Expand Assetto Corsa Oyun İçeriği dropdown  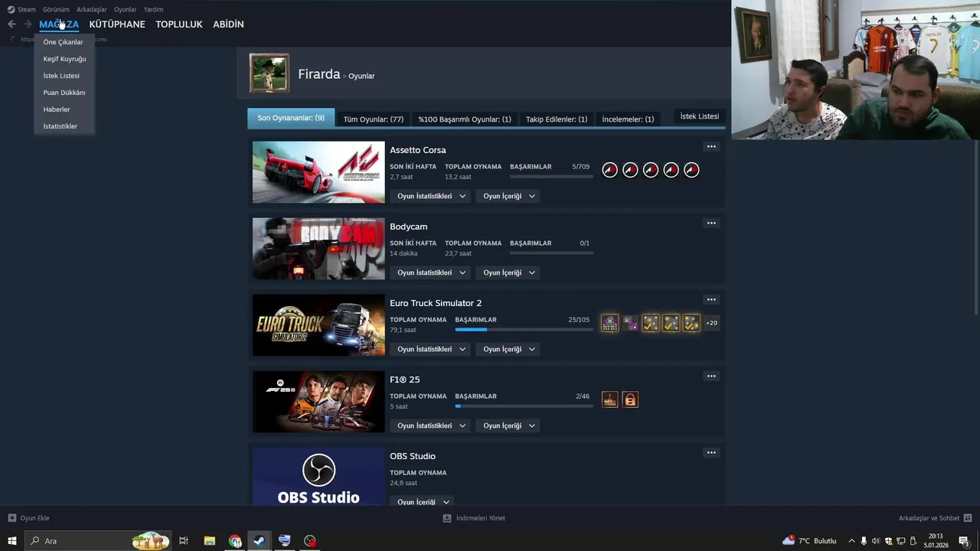[509, 196]
